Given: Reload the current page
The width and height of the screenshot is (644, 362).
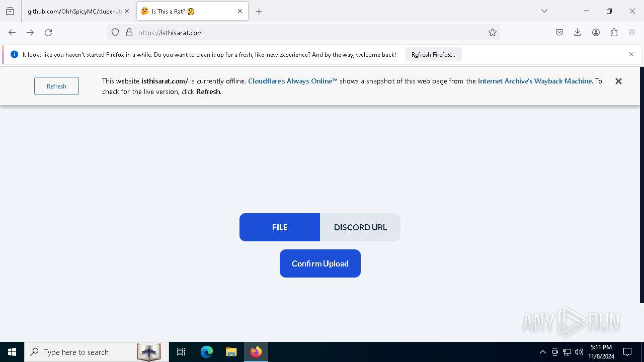Looking at the screenshot, I should (x=48, y=33).
